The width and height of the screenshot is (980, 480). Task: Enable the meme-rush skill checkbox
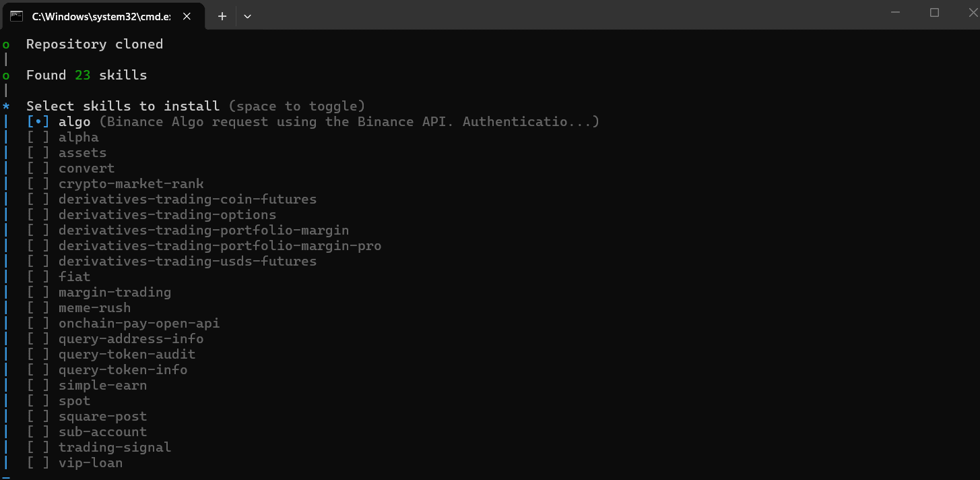coord(38,308)
